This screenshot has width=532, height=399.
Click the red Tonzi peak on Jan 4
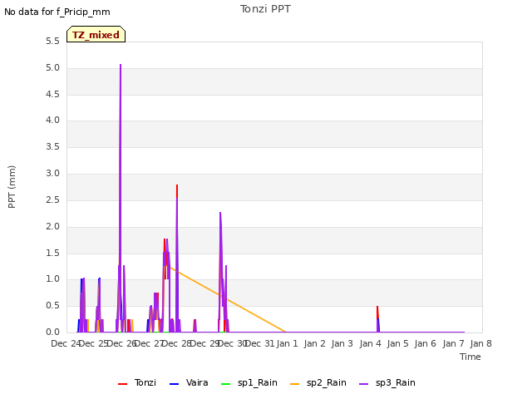tap(377, 308)
